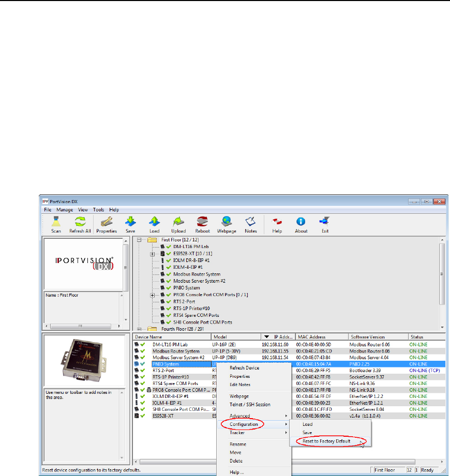
Task: Open the Configuration submenu
Action: [x=244, y=424]
